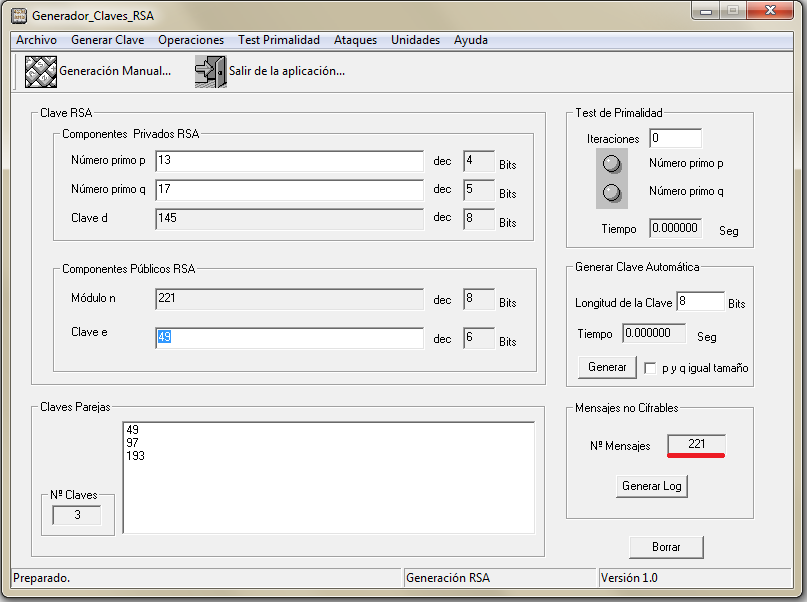Click the Número primo q indicator light

click(612, 192)
